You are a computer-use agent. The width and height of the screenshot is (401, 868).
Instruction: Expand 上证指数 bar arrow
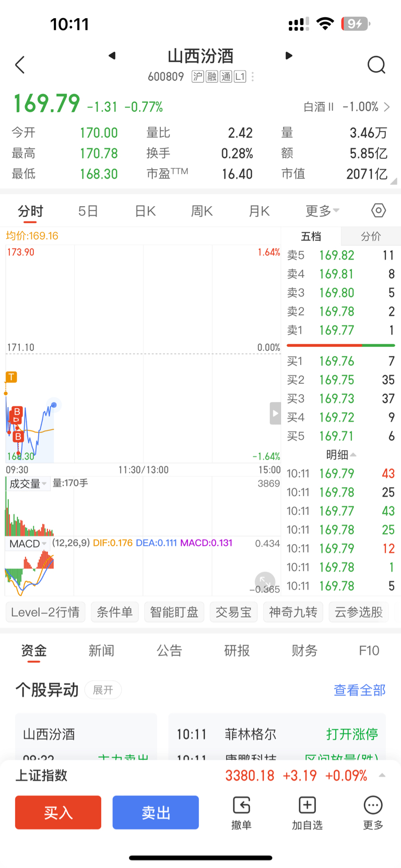(x=382, y=775)
